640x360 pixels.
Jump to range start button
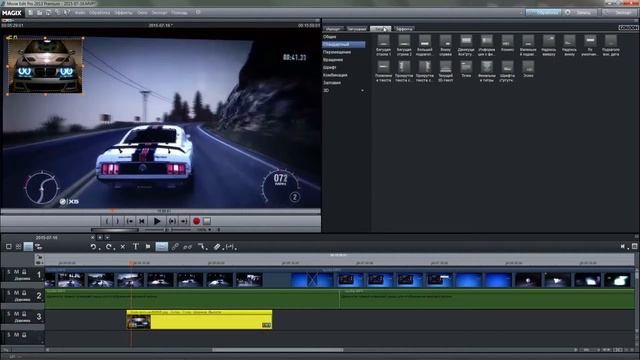click(x=130, y=221)
